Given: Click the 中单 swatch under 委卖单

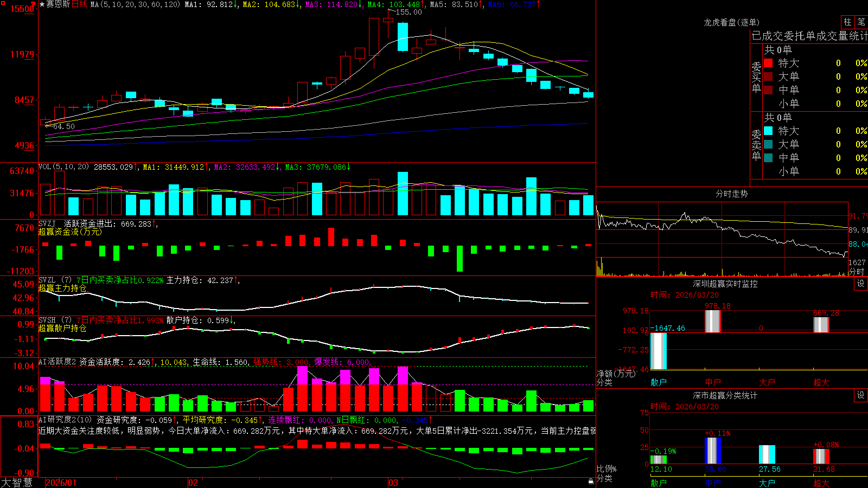Looking at the screenshot, I should click(x=768, y=158).
